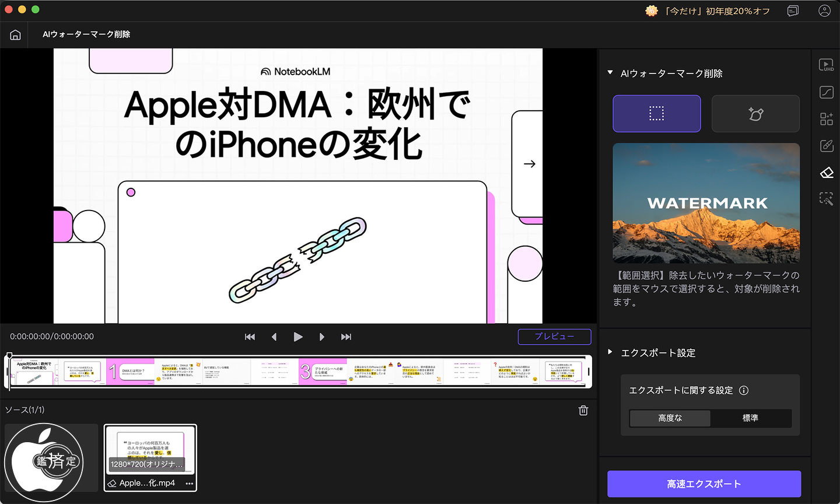Open the UHD video enhancer tool
The width and height of the screenshot is (840, 504).
(x=826, y=65)
